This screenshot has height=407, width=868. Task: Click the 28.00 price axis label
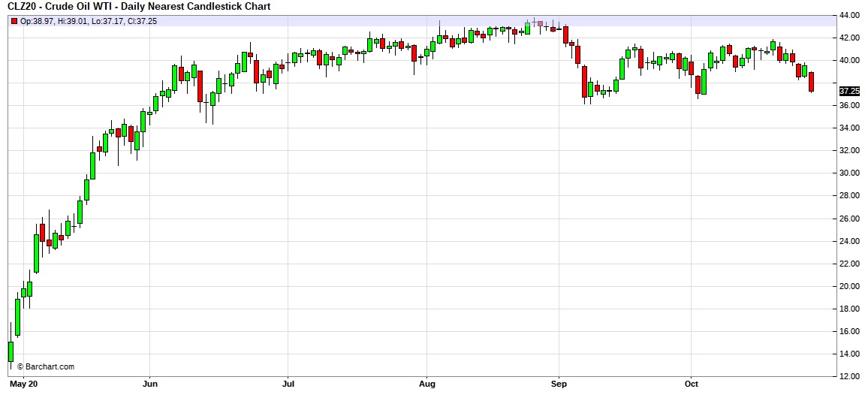tap(850, 195)
